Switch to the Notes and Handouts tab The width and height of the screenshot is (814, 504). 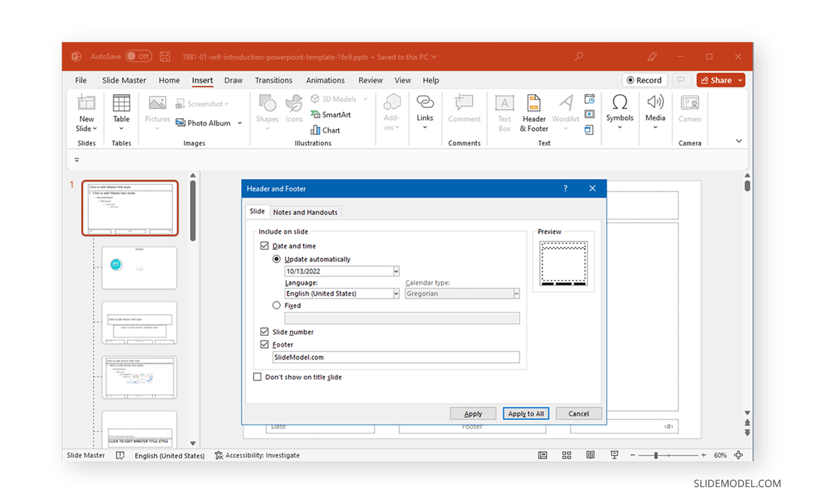click(x=305, y=212)
